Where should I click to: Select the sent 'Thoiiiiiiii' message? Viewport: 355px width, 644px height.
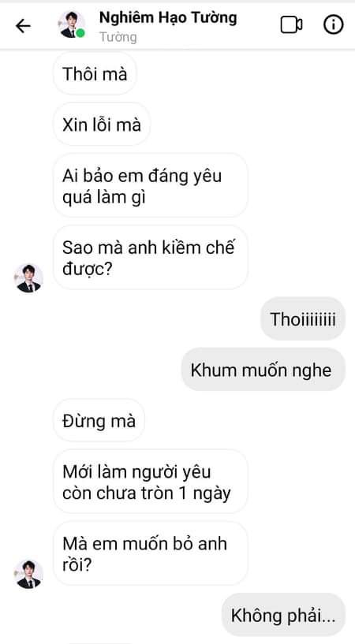[x=303, y=319]
